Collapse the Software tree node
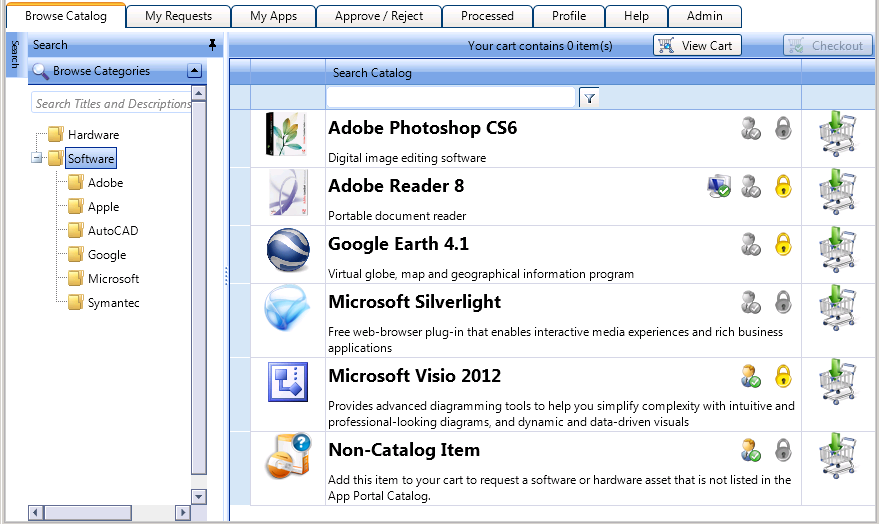 click(x=36, y=158)
